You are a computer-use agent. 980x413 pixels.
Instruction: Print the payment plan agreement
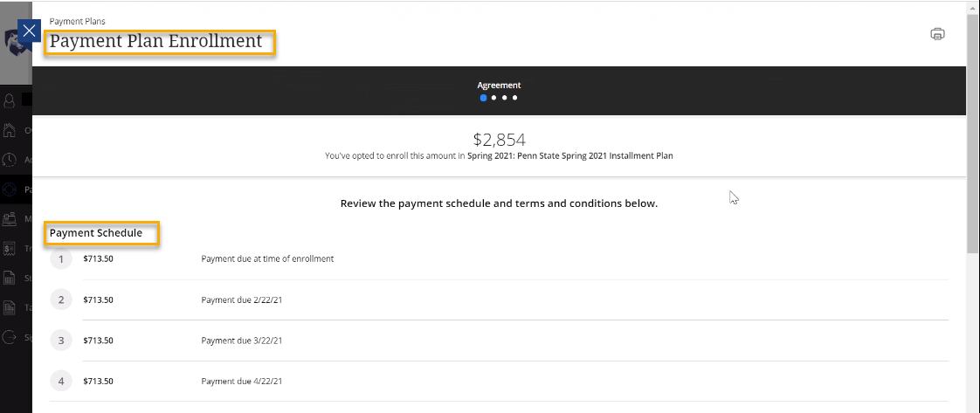tap(937, 34)
